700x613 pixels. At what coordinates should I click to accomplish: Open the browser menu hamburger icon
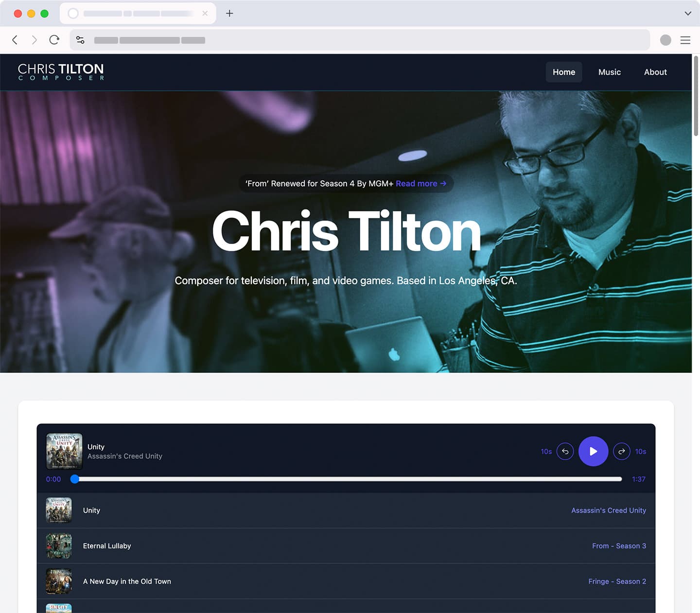pos(685,40)
